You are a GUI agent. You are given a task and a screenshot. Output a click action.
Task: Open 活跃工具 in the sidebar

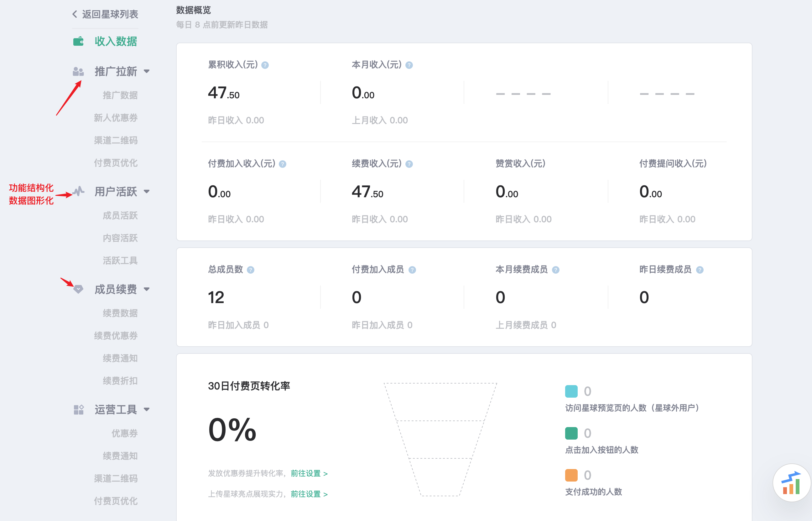click(x=120, y=260)
